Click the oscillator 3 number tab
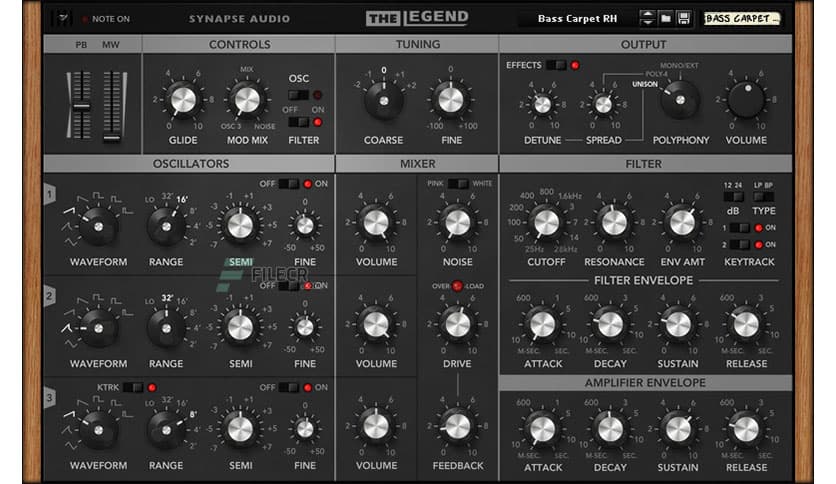 pos(50,398)
